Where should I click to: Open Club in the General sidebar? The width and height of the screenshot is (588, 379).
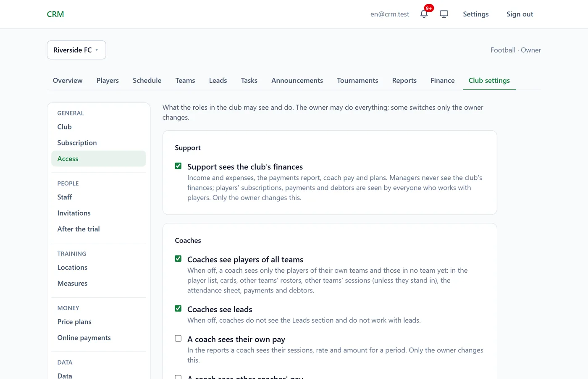(x=99, y=127)
